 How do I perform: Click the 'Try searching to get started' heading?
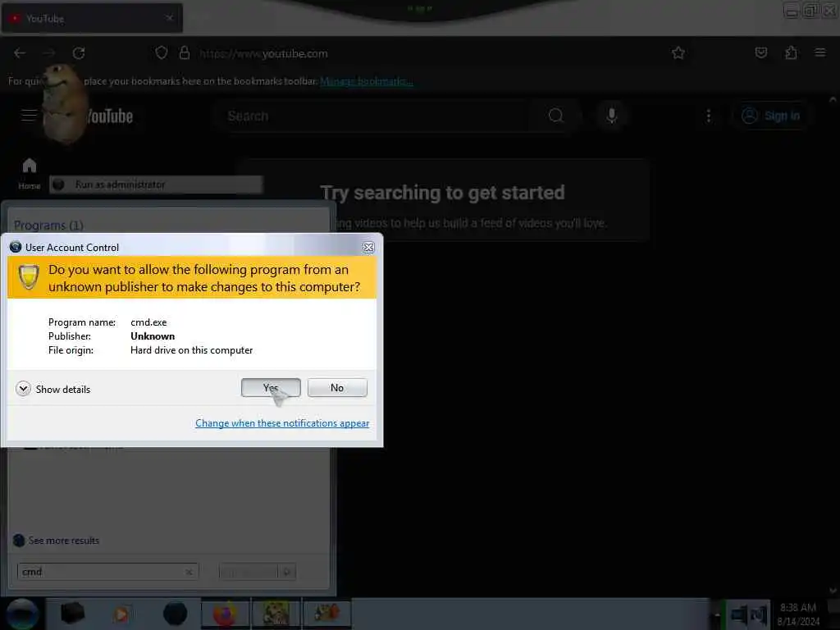[442, 192]
